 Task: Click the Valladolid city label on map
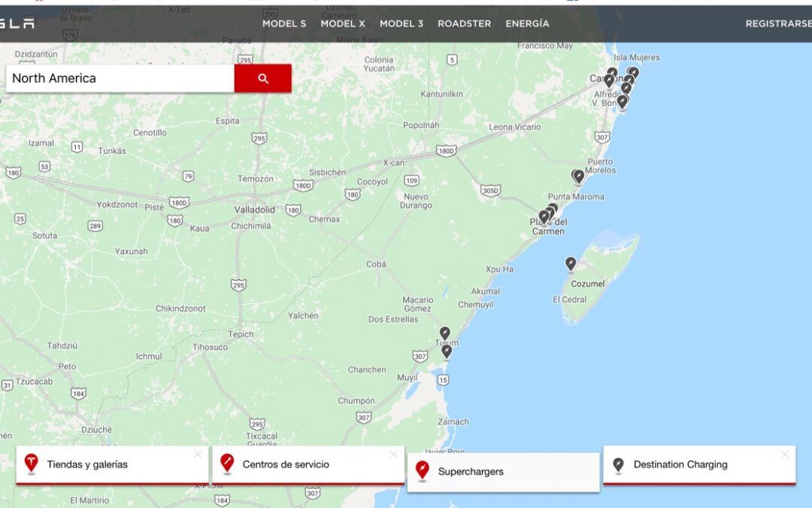pos(254,210)
